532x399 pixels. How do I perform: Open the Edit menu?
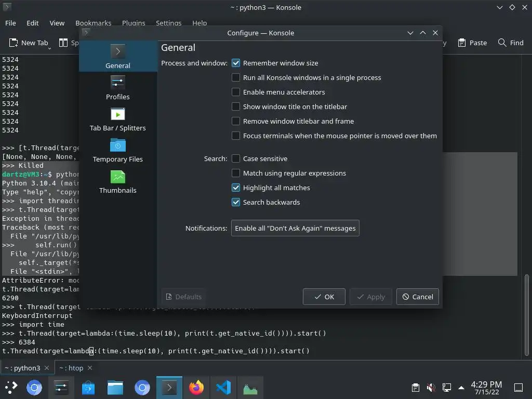(33, 23)
